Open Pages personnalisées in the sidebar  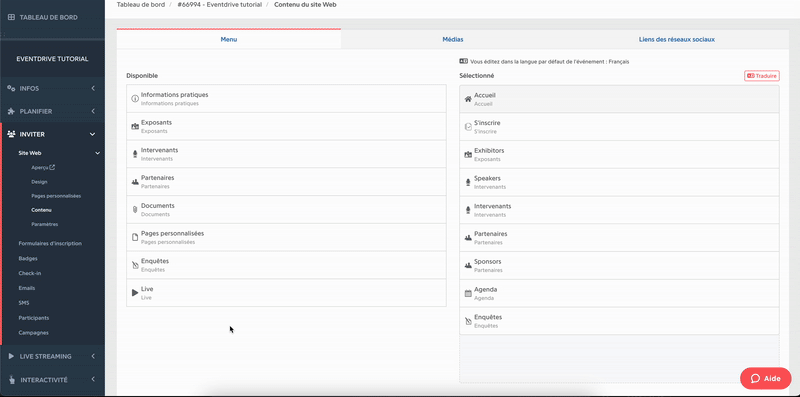coord(56,196)
